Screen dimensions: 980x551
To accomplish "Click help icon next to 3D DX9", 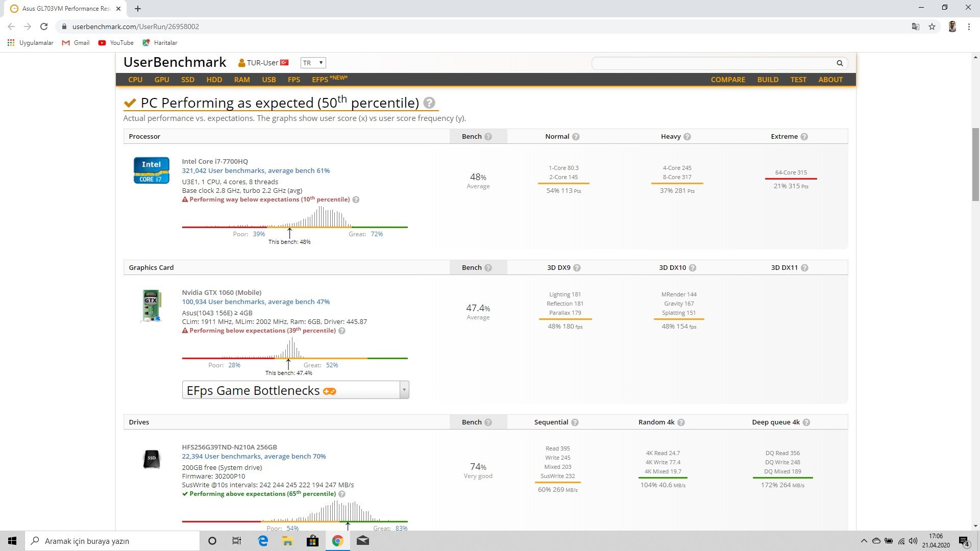I will pos(577,268).
